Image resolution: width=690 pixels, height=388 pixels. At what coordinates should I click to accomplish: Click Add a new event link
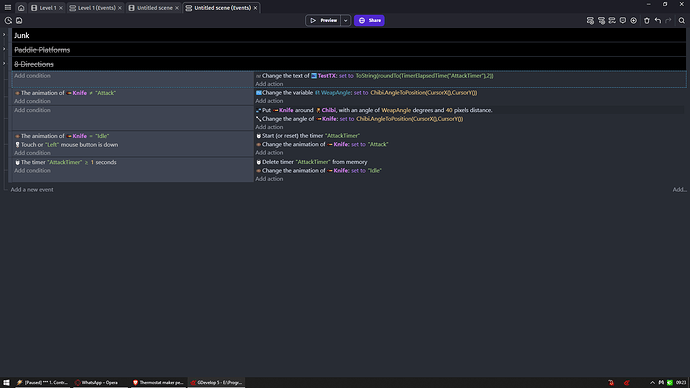click(x=32, y=190)
